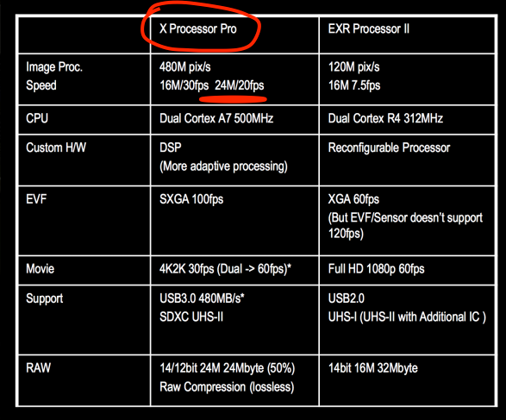This screenshot has height=420, width=506.
Task: Click XGA 60fps cell text
Action: coord(353,199)
